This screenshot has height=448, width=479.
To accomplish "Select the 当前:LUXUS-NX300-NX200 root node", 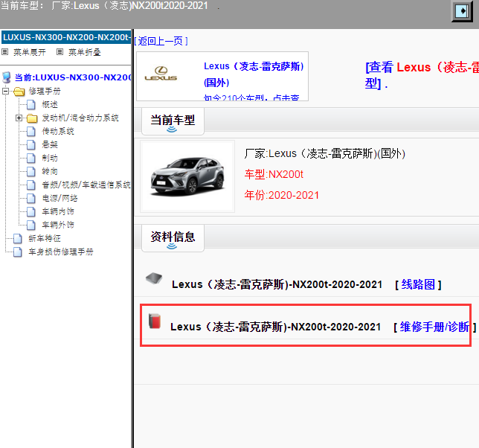I will click(73, 77).
